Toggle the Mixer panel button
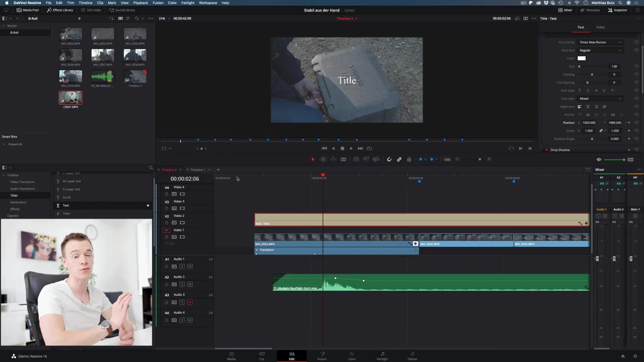Image resolution: width=644 pixels, height=362 pixels. point(565,10)
